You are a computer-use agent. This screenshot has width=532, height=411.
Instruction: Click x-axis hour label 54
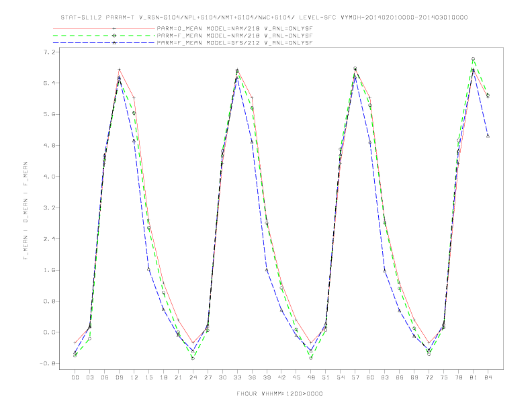coord(341,377)
